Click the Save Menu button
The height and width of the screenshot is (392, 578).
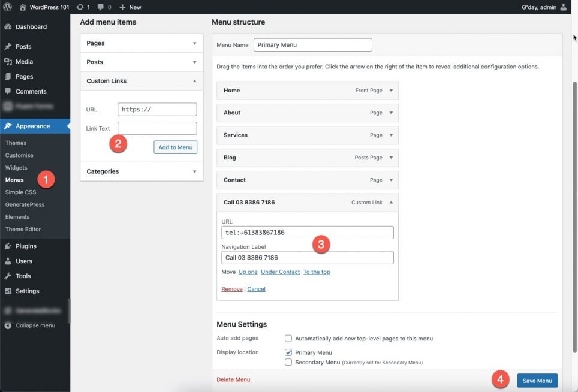[537, 381]
